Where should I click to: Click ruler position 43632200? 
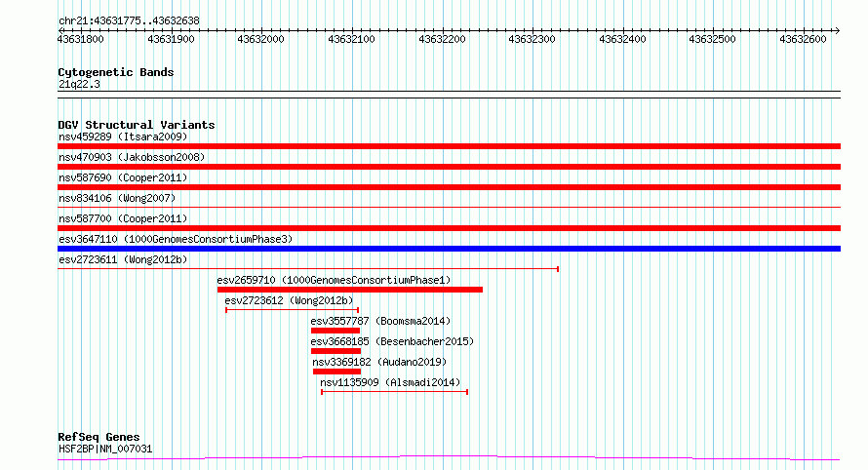[443, 39]
